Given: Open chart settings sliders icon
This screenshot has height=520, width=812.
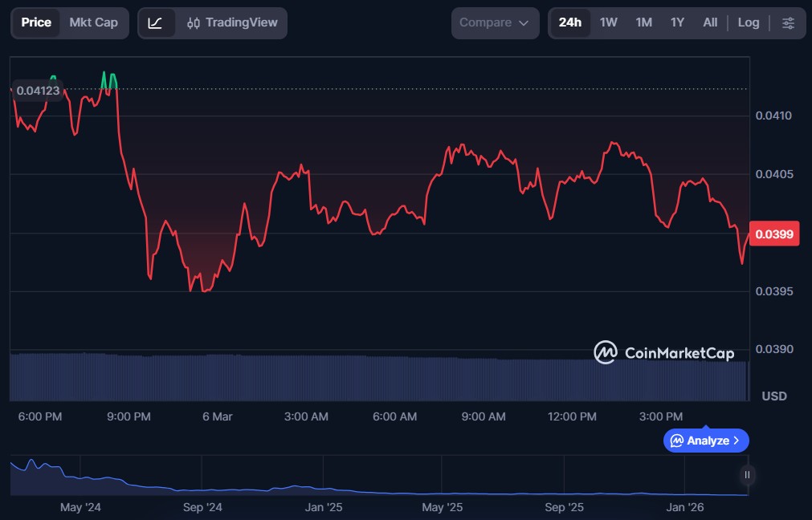Looking at the screenshot, I should [788, 23].
